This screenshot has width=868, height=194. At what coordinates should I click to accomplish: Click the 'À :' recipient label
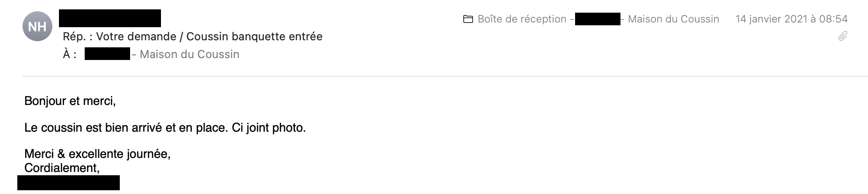click(70, 54)
